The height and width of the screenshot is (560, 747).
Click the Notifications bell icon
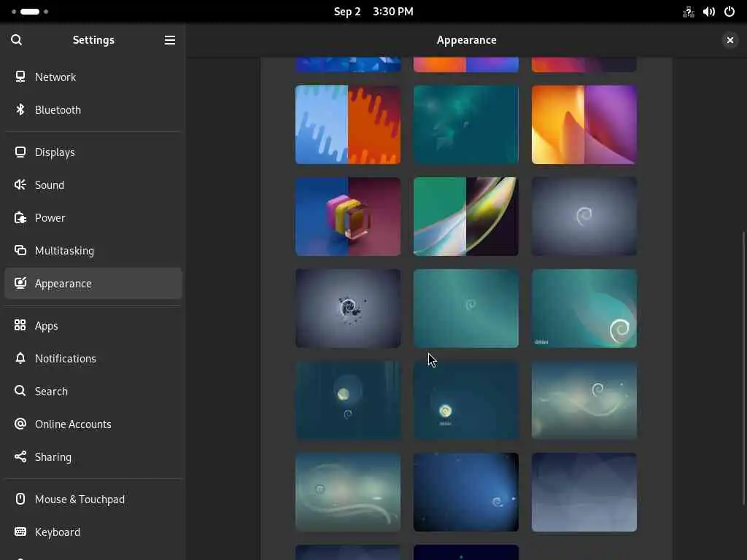20,358
